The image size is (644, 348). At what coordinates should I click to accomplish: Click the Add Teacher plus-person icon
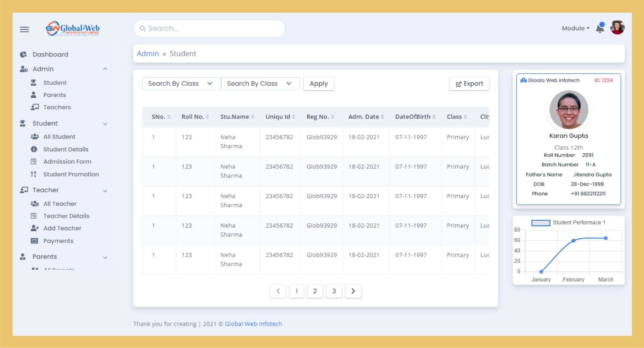coord(35,228)
